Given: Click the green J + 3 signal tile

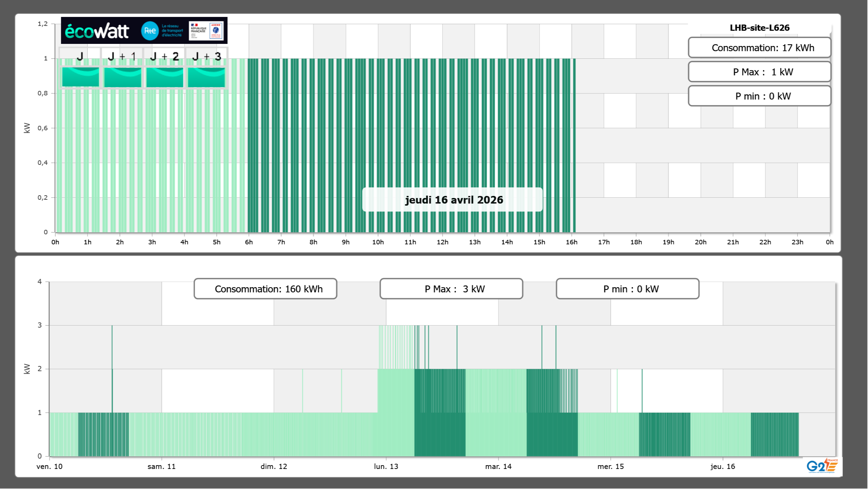Looking at the screenshot, I should point(206,77).
